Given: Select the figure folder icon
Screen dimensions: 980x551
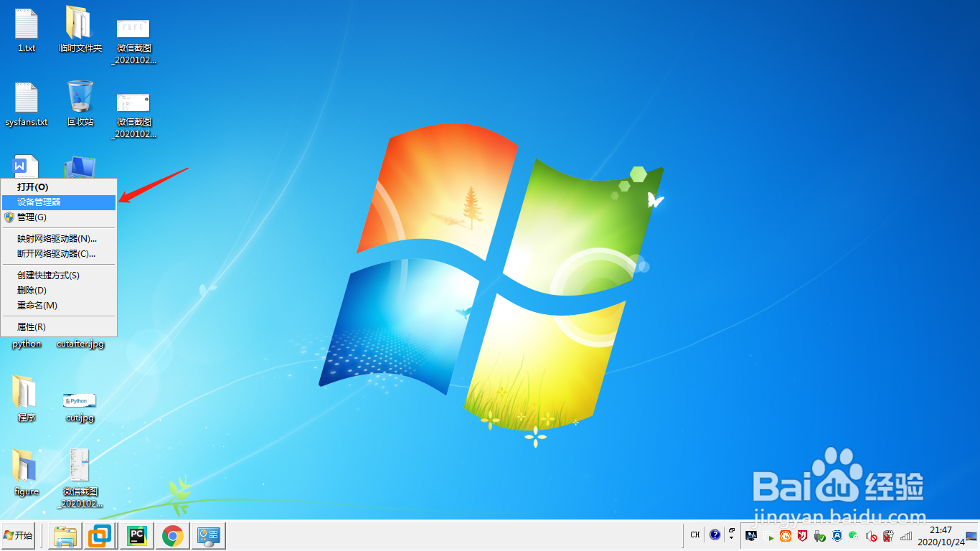Looking at the screenshot, I should [x=27, y=473].
